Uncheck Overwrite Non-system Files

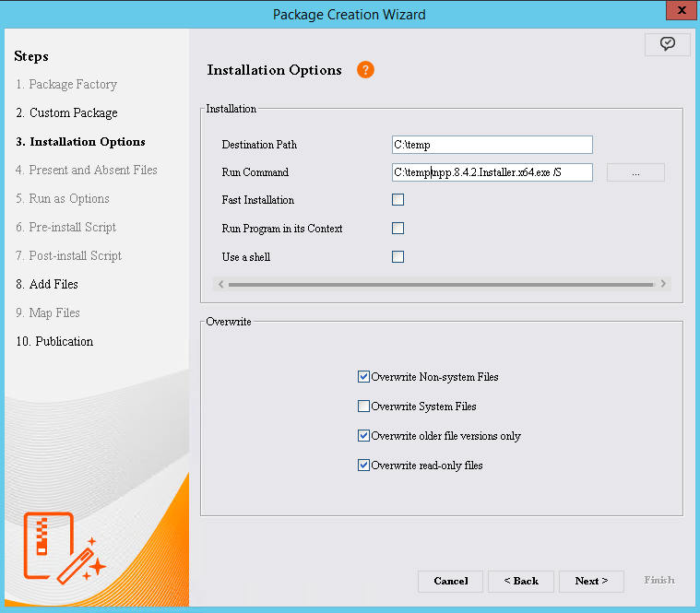pyautogui.click(x=363, y=377)
